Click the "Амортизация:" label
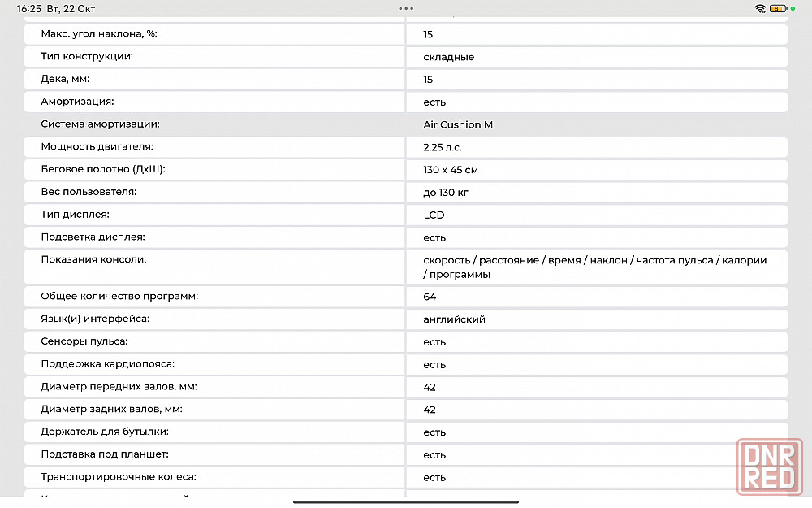 coord(77,102)
